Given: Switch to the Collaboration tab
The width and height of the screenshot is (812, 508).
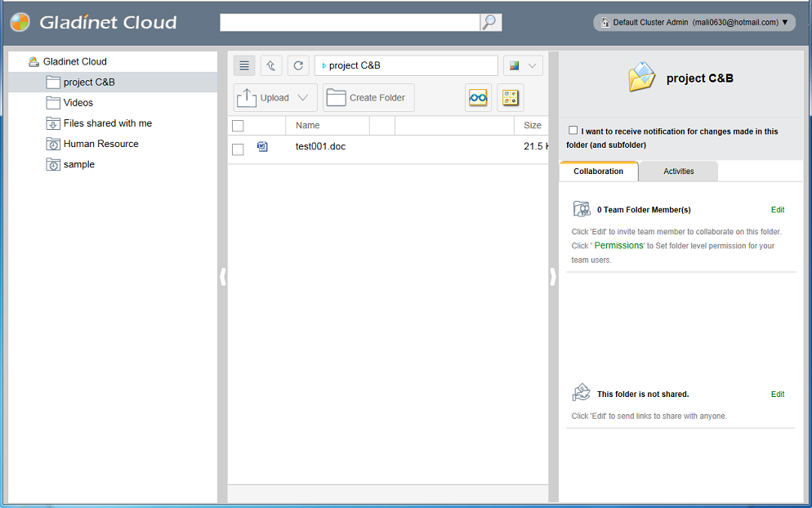Looking at the screenshot, I should (599, 172).
